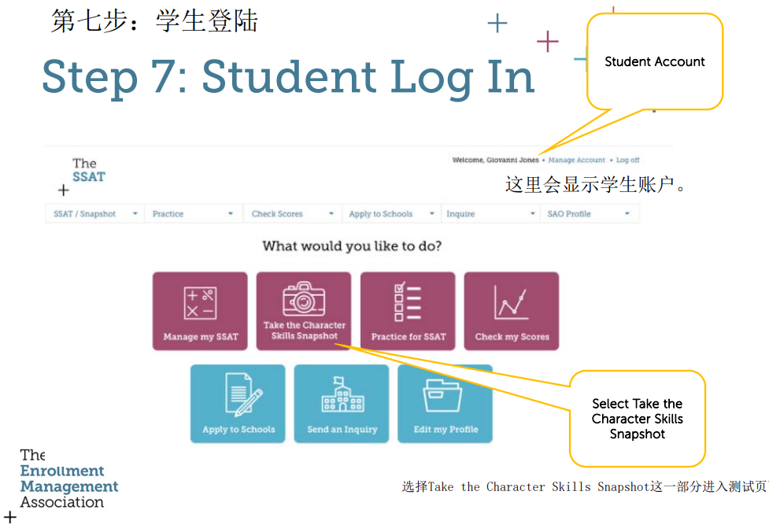Select the Practice for SSAT label
769x532 pixels.
coord(408,337)
